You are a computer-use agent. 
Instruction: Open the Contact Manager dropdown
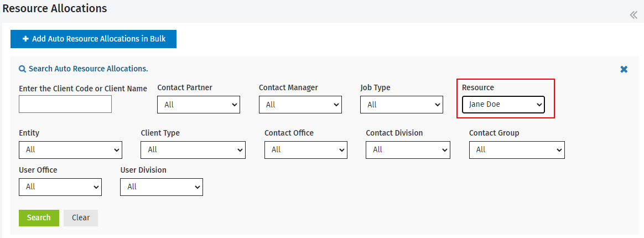300,105
